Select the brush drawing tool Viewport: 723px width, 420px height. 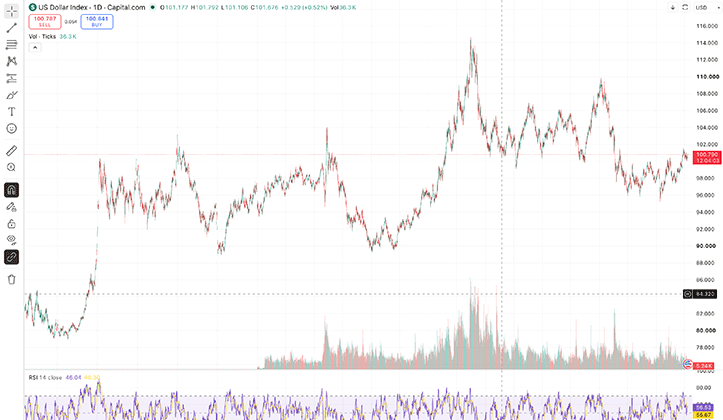click(12, 95)
